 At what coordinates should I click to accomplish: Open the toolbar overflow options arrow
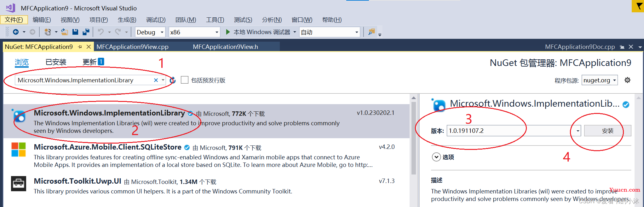pos(380,35)
